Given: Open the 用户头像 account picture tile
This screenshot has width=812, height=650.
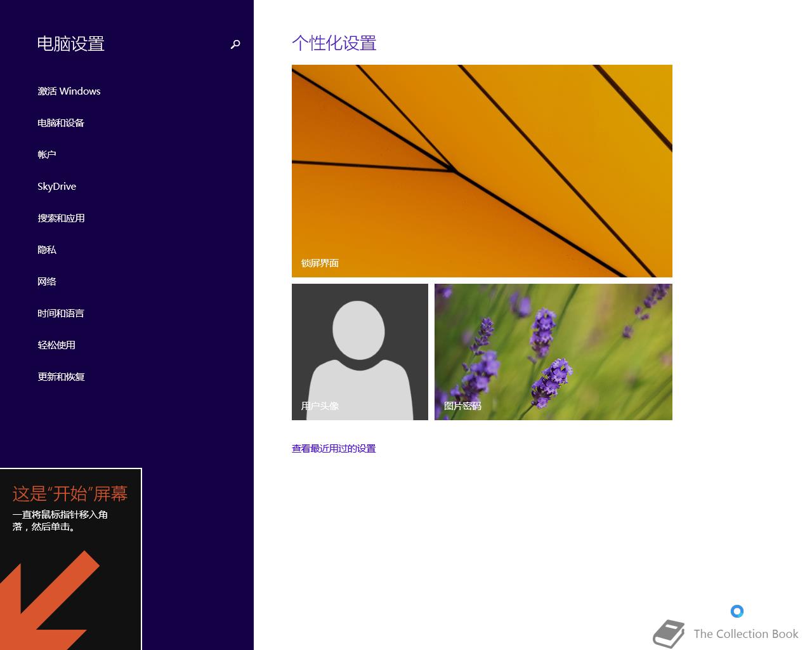Looking at the screenshot, I should [x=360, y=352].
